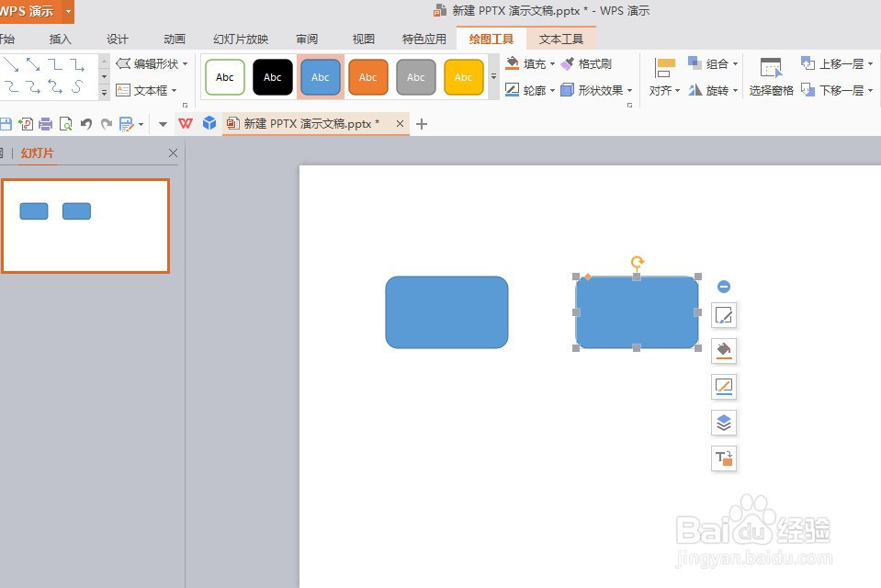This screenshot has width=881, height=588.
Task: Click the floating minus collapse button
Action: (x=724, y=287)
